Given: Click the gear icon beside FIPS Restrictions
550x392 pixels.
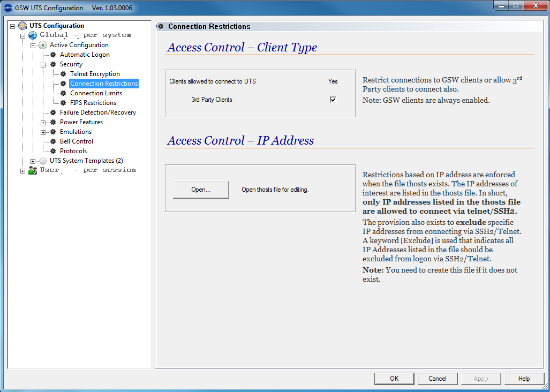Looking at the screenshot, I should 63,103.
